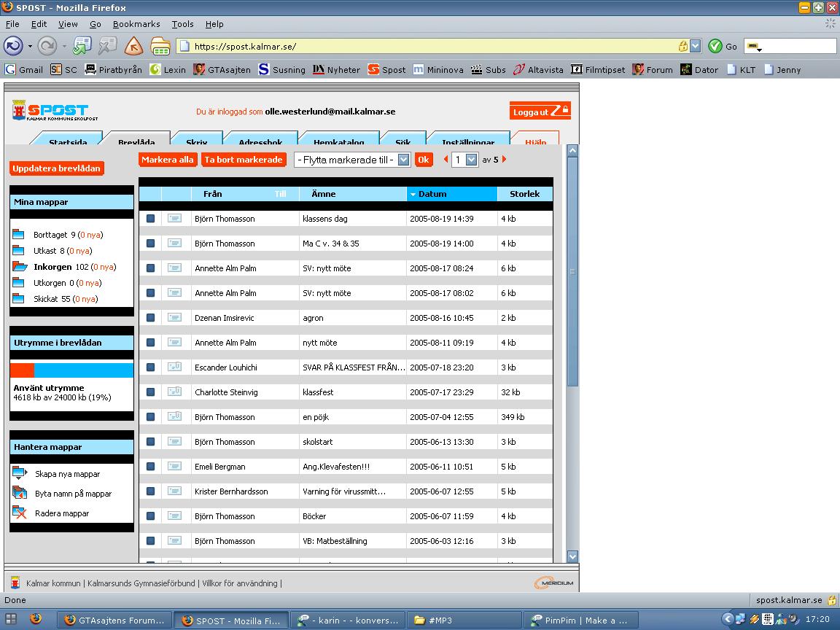Tick the checkbox beside Charlotte Steinvig klassfest
840x630 pixels.
click(x=150, y=392)
